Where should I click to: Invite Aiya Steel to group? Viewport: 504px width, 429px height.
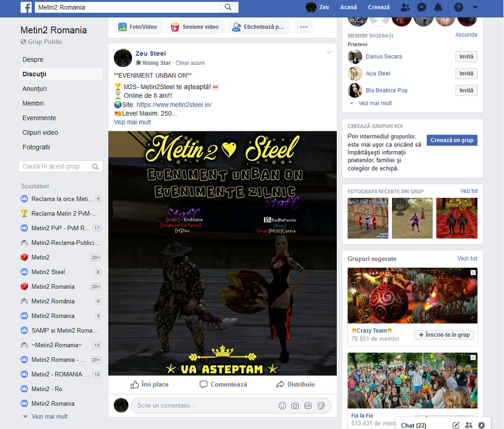[x=466, y=73]
